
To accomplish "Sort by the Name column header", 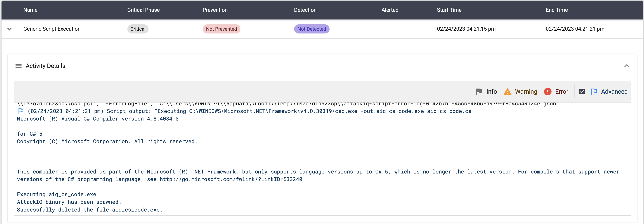I will point(31,10).
